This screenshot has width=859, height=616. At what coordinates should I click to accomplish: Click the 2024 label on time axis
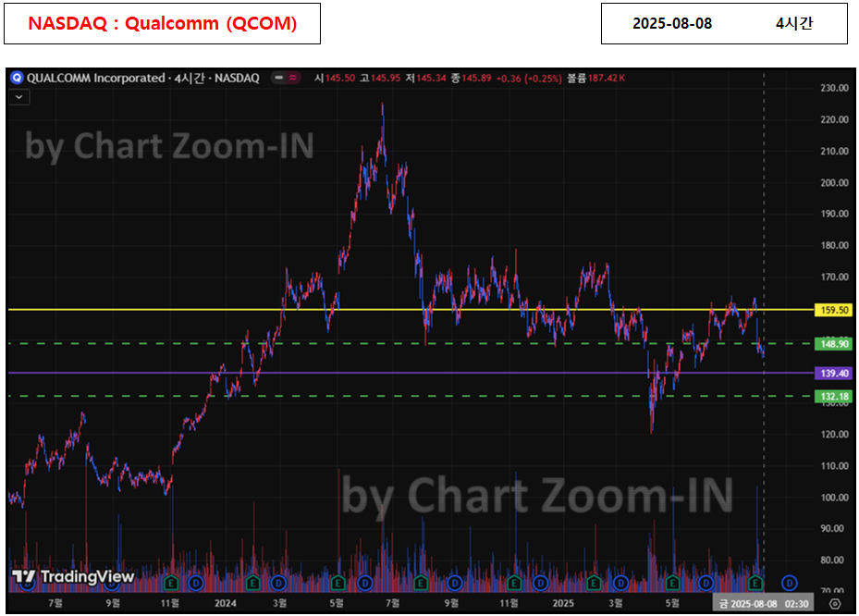pyautogui.click(x=226, y=603)
